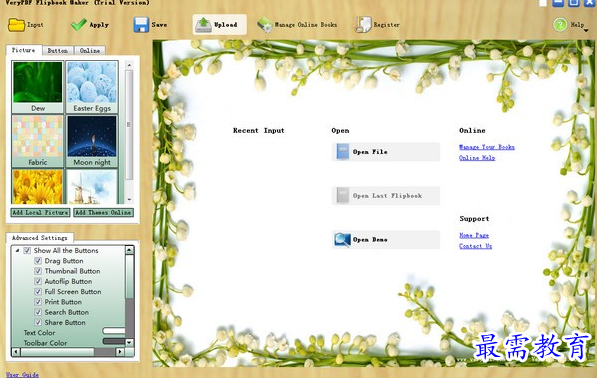
Task: Toggle Show All the Buttons checkbox
Action: [27, 250]
